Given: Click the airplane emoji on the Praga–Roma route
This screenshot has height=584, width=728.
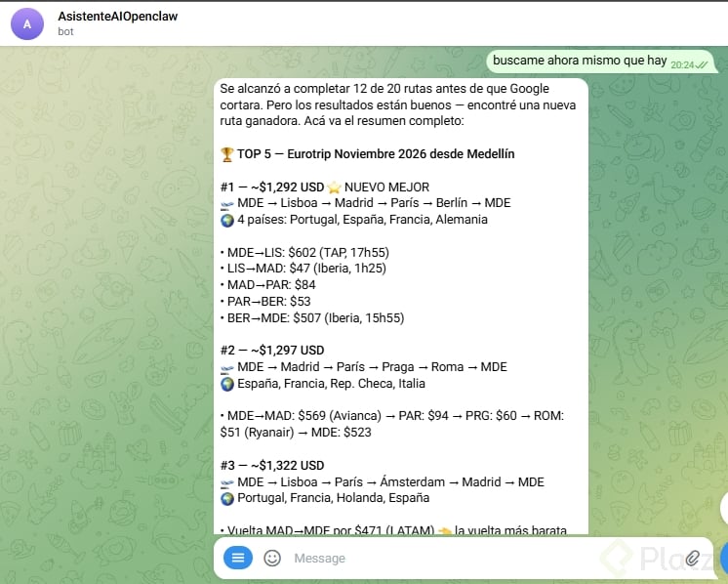Looking at the screenshot, I should [x=227, y=368].
